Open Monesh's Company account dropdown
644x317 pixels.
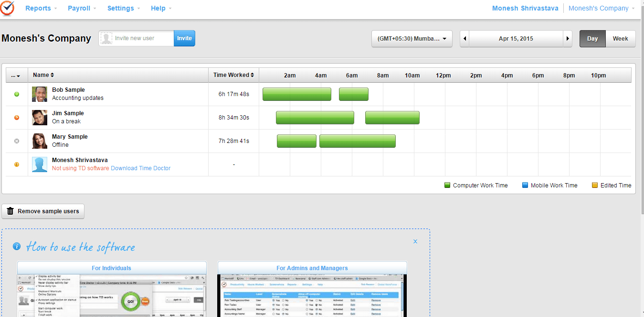[602, 8]
